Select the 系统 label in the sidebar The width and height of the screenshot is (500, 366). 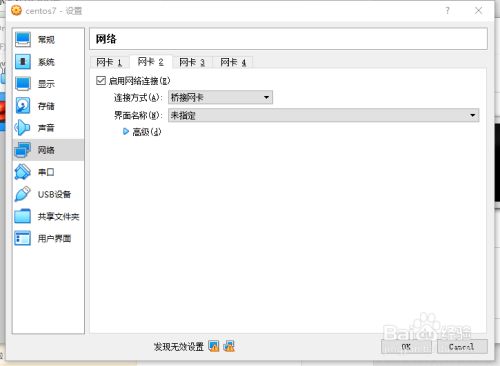point(46,62)
